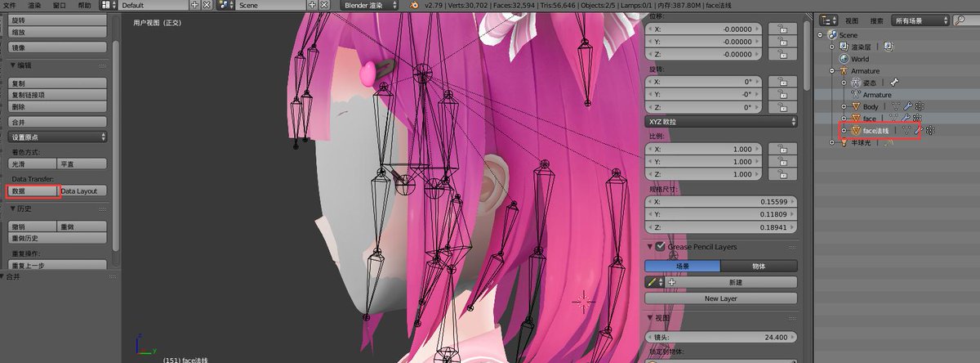
Task: Toggle lock for rotation X
Action: pos(782,82)
